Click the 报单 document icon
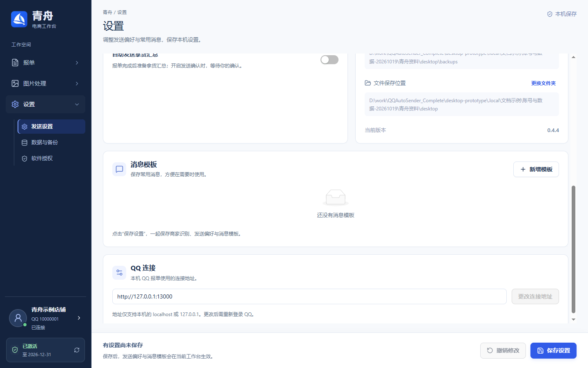Image resolution: width=588 pixels, height=368 pixels. [x=15, y=63]
